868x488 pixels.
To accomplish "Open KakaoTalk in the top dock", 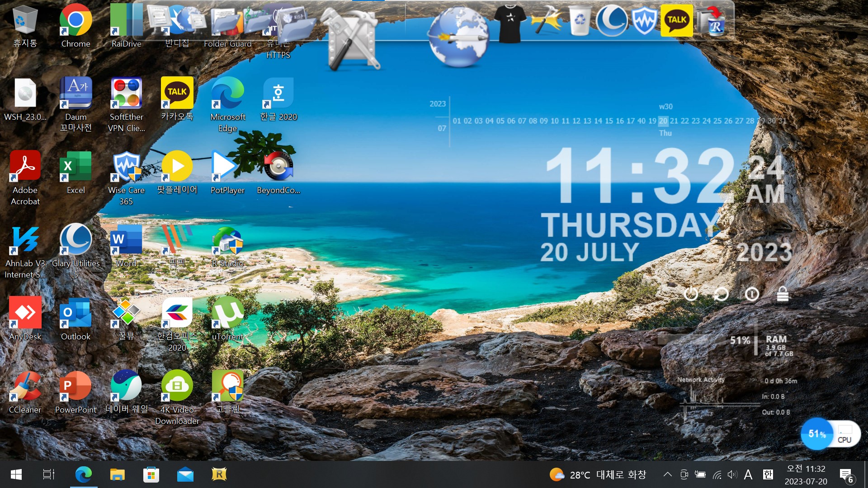I will pyautogui.click(x=677, y=20).
